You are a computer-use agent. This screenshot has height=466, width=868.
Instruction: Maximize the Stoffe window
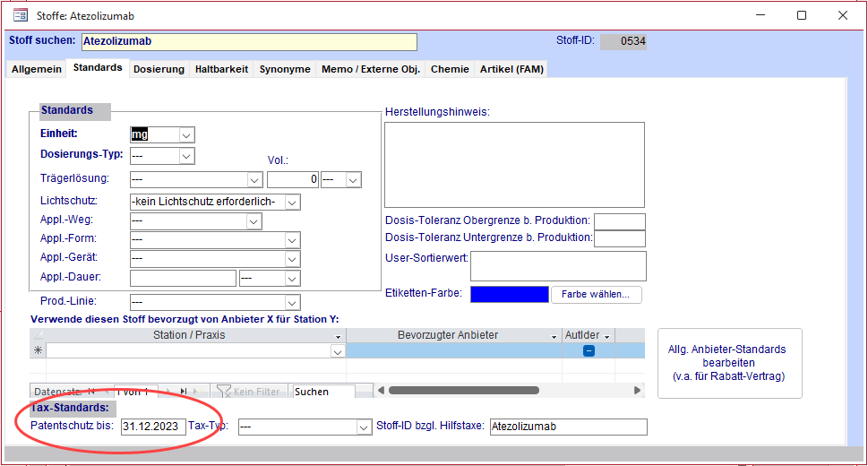click(802, 15)
